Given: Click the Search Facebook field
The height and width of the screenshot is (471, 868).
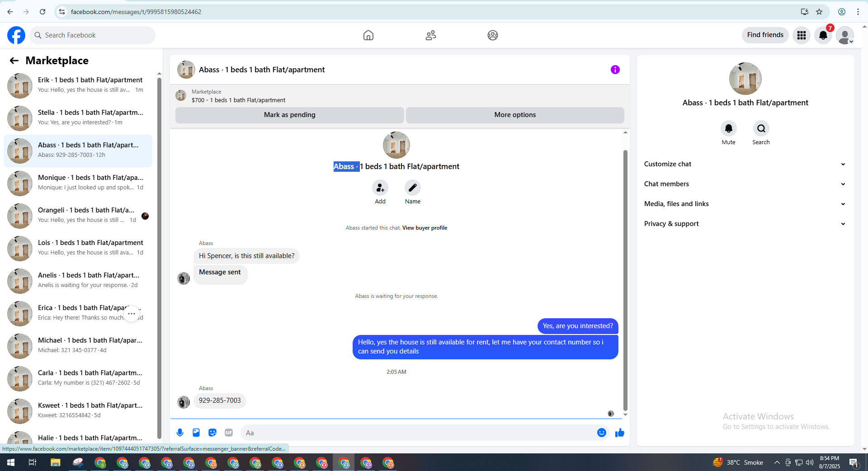Looking at the screenshot, I should [92, 35].
